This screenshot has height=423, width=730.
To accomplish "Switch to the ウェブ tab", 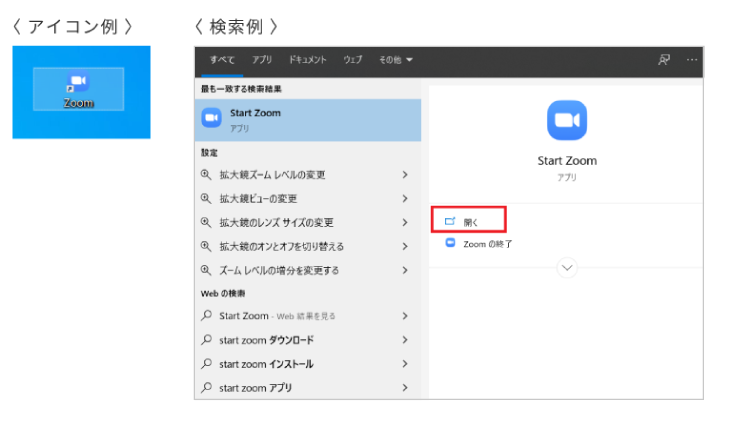I will click(352, 60).
